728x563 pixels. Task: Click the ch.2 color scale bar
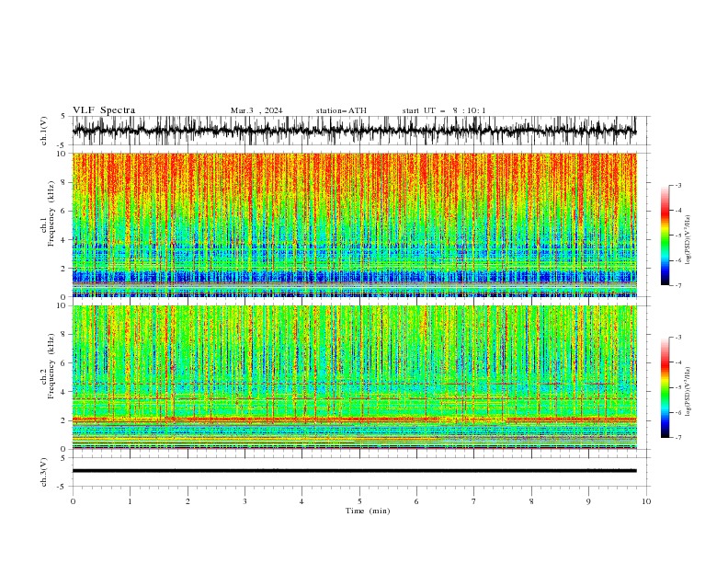(665, 387)
